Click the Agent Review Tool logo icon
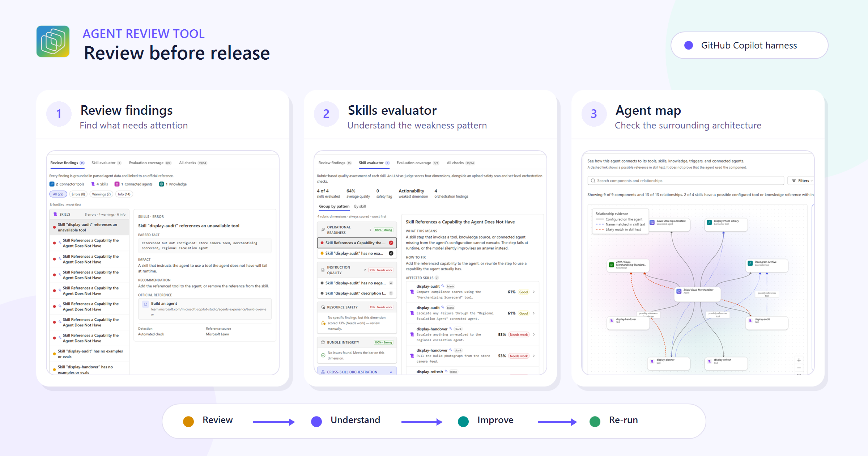 (x=53, y=41)
